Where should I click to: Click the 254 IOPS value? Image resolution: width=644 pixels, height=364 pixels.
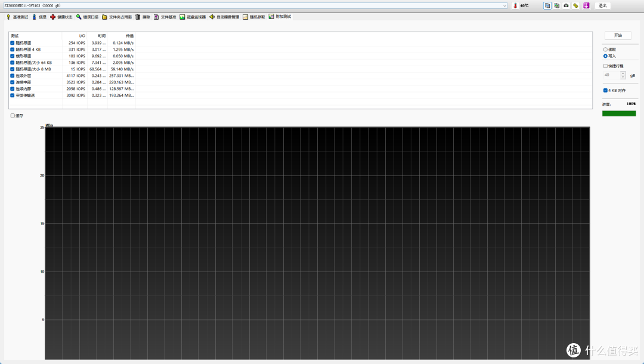pos(77,43)
